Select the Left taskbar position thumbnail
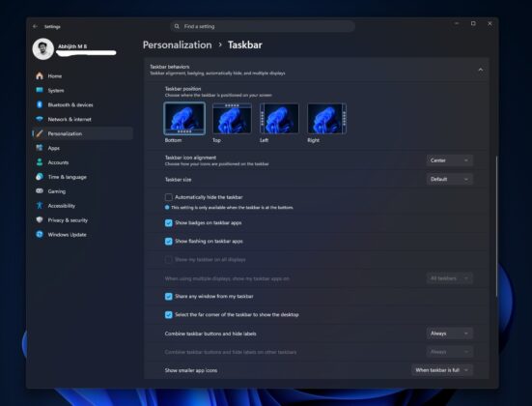 click(x=279, y=119)
